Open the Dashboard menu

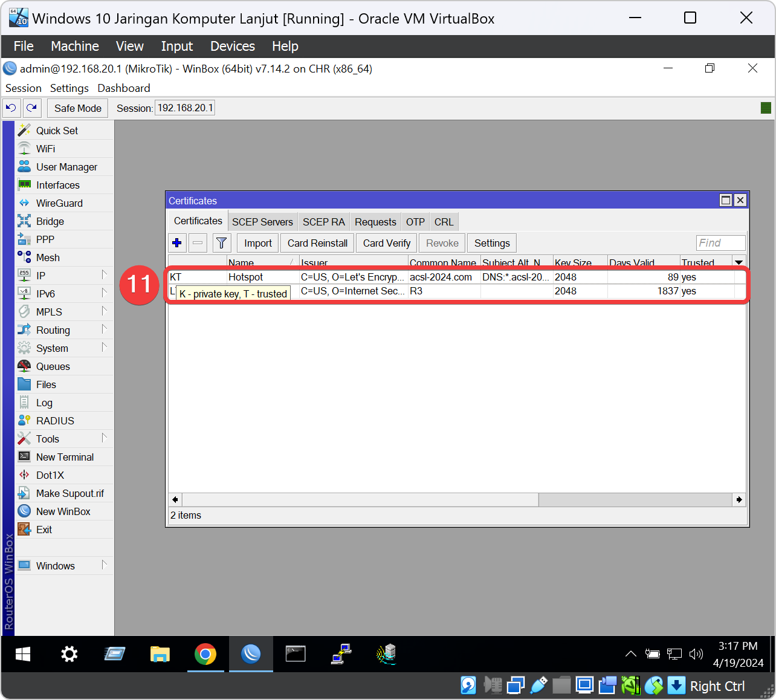pyautogui.click(x=124, y=88)
